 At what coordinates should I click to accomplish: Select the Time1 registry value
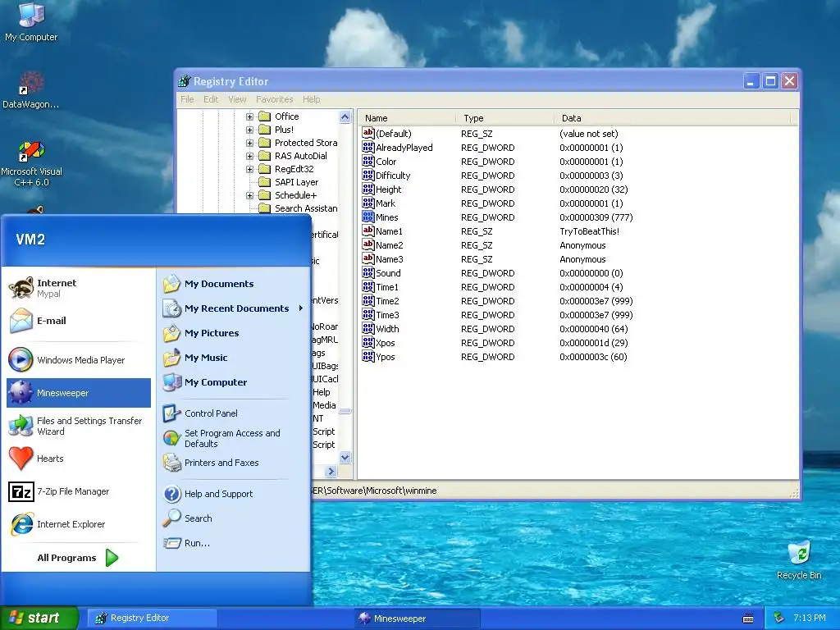click(x=387, y=287)
